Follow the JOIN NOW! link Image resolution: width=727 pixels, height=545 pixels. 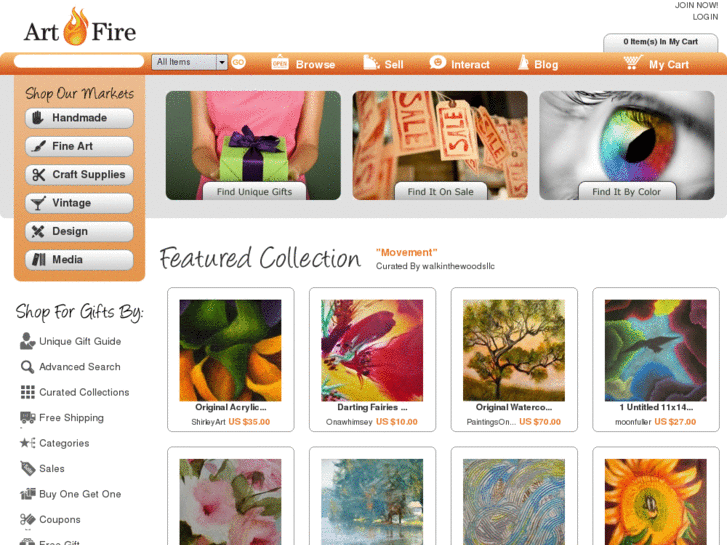click(696, 5)
